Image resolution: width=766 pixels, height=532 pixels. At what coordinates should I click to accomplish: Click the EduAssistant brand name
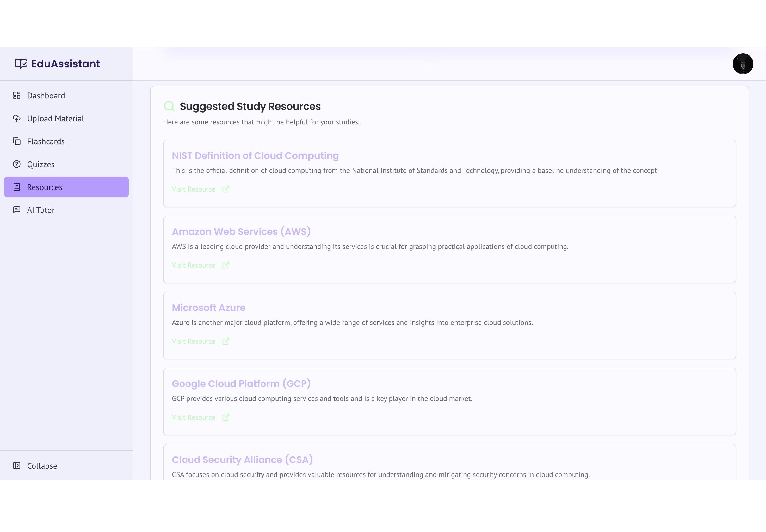tap(65, 64)
